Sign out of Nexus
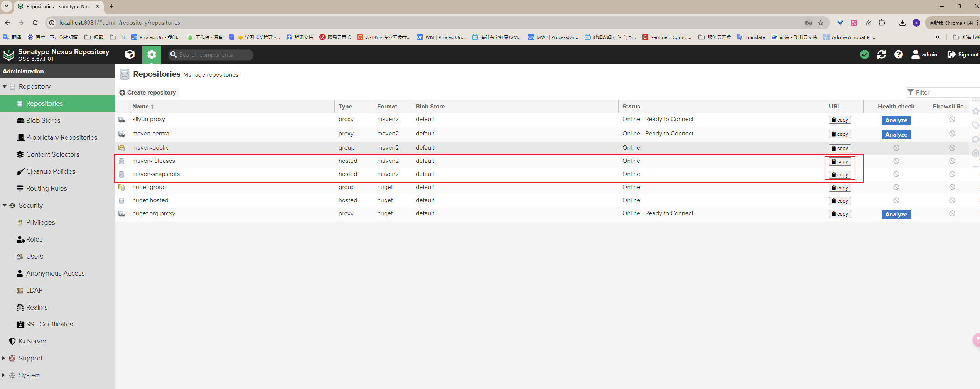This screenshot has height=389, width=980. (x=963, y=54)
